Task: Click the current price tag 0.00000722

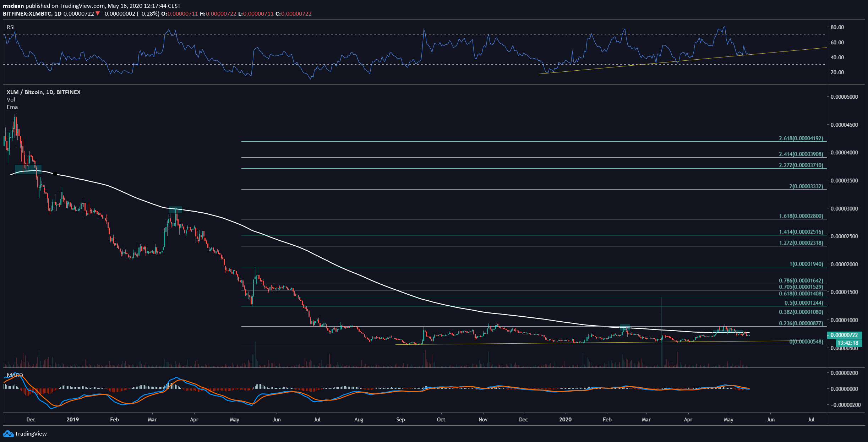Action: click(845, 335)
